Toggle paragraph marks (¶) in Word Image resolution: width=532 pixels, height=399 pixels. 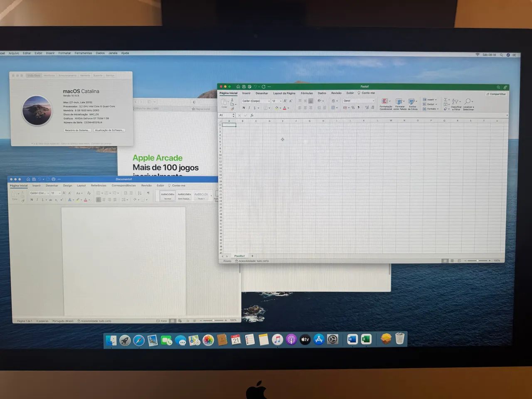point(148,193)
